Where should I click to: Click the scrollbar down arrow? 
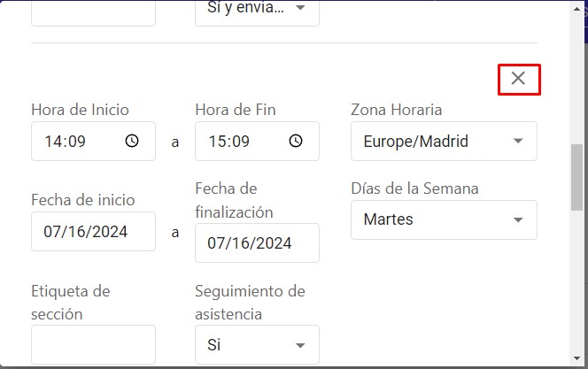(x=576, y=359)
